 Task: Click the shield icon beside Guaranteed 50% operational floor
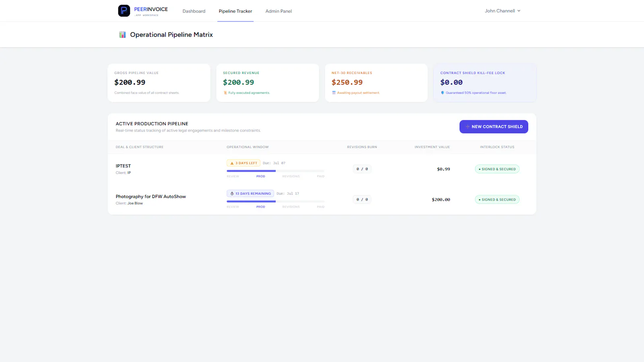(x=442, y=93)
